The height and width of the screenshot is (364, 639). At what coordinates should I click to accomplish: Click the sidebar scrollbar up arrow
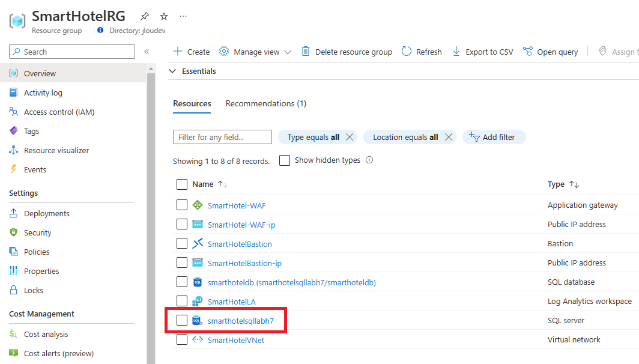(x=151, y=68)
